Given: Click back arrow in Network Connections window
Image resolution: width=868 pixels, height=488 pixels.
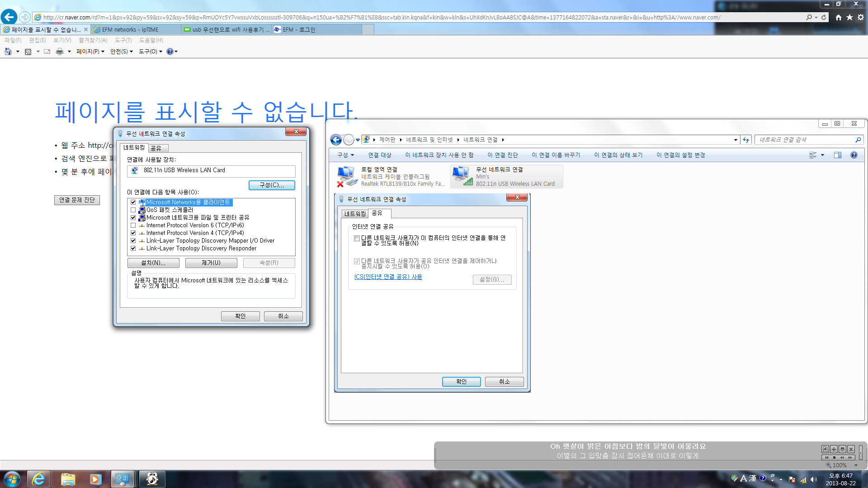Looking at the screenshot, I should point(336,140).
